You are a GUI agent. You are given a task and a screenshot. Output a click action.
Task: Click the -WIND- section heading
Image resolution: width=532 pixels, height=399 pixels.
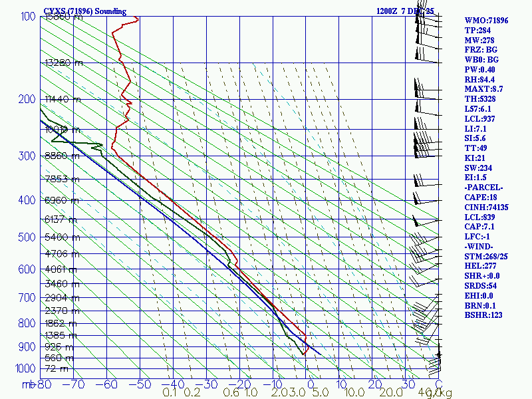click(x=479, y=246)
